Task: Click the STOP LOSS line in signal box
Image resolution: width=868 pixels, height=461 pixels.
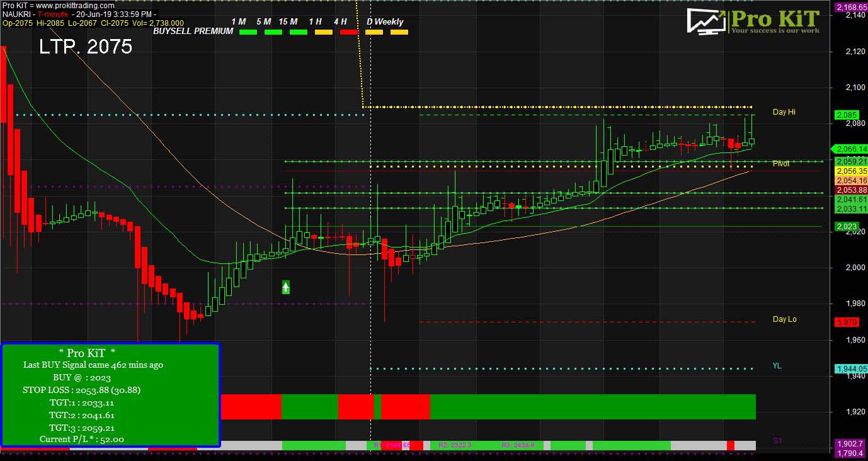Action: pos(81,390)
